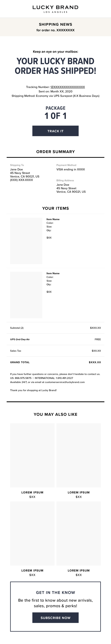Open the second item's Item Name
The image size is (111, 644).
[53, 273]
